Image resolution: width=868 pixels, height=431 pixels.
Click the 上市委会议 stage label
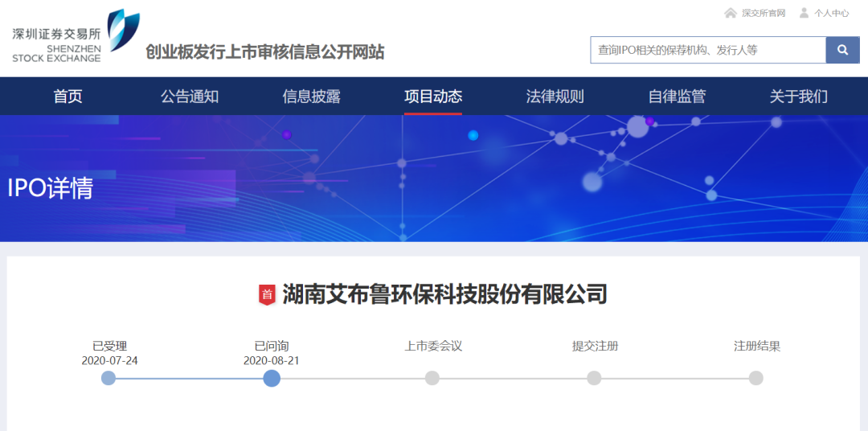click(433, 347)
